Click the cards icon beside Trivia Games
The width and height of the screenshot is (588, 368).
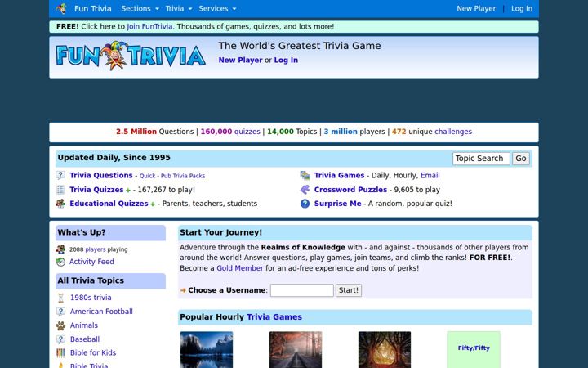point(305,175)
